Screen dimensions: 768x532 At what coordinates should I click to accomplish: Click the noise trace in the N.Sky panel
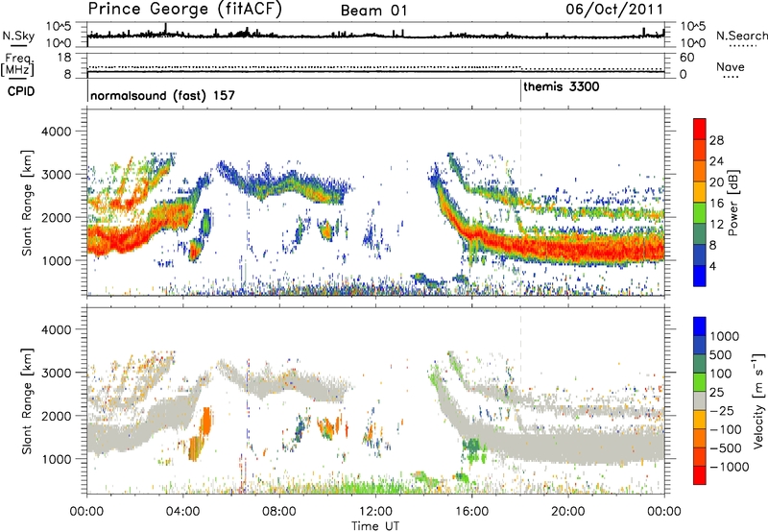click(375, 36)
